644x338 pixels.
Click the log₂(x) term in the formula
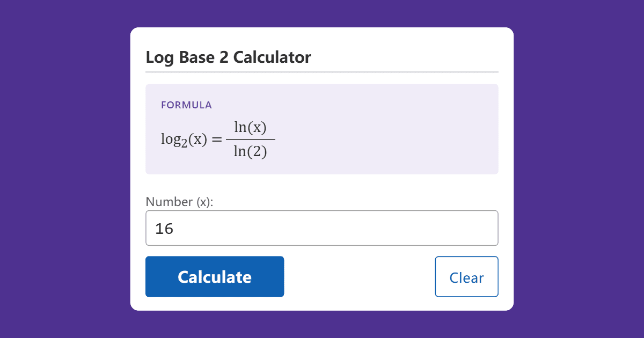182,138
